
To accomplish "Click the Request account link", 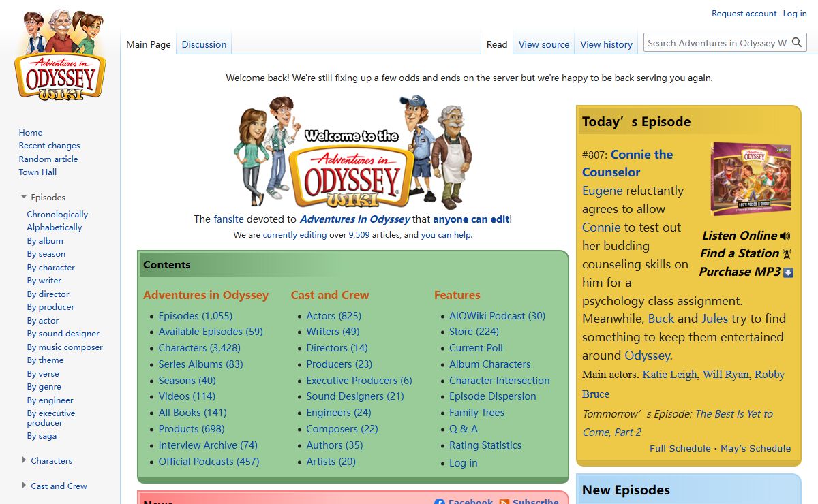I will click(x=744, y=14).
